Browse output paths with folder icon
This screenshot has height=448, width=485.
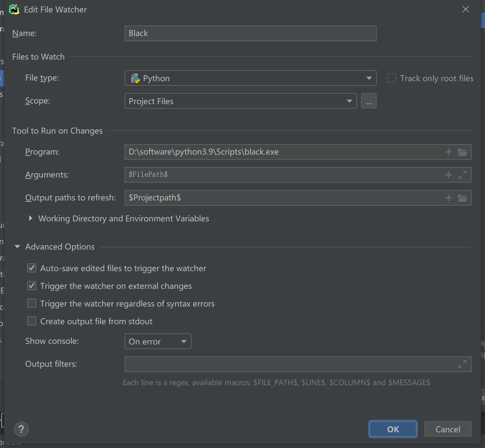click(x=462, y=198)
